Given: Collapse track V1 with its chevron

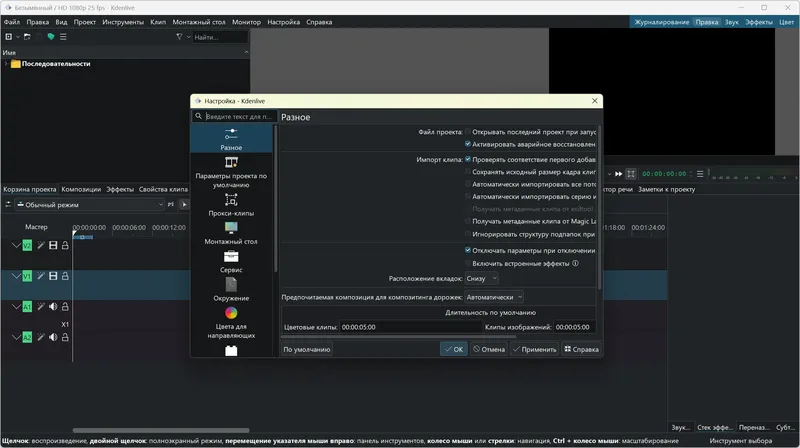Looking at the screenshot, I should [x=16, y=276].
